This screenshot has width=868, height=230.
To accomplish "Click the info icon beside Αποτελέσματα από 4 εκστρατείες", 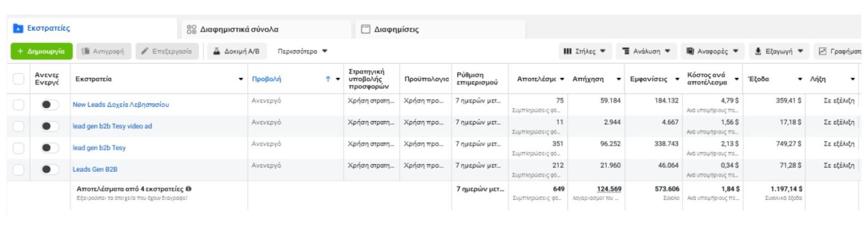I will pos(188,189).
